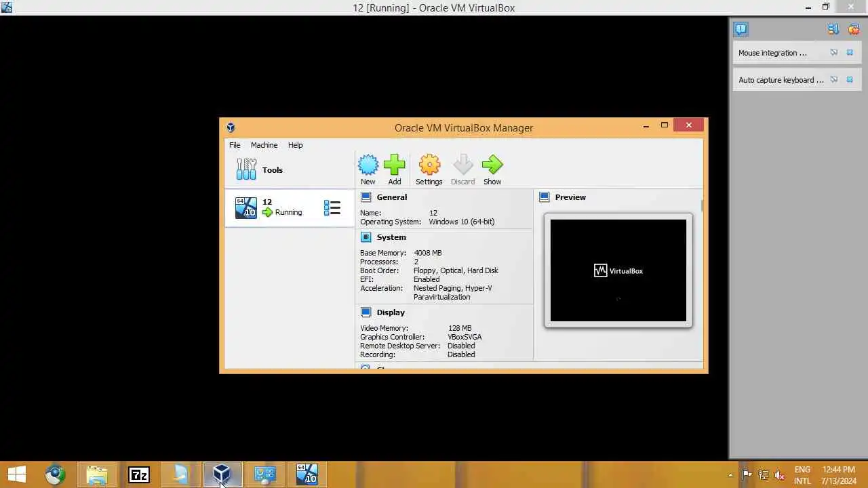Viewport: 868px width, 488px height.
Task: Maximize the VirtualBox Manager window
Action: coord(665,125)
